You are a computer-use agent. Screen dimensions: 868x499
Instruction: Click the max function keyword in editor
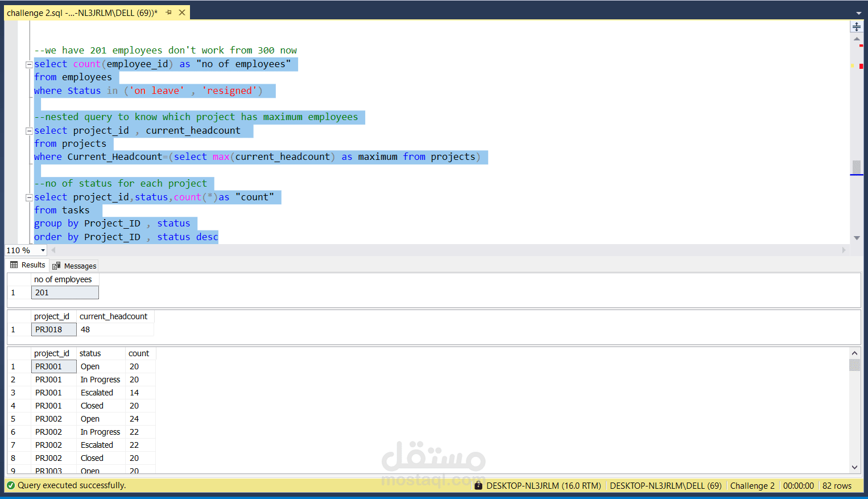point(221,156)
